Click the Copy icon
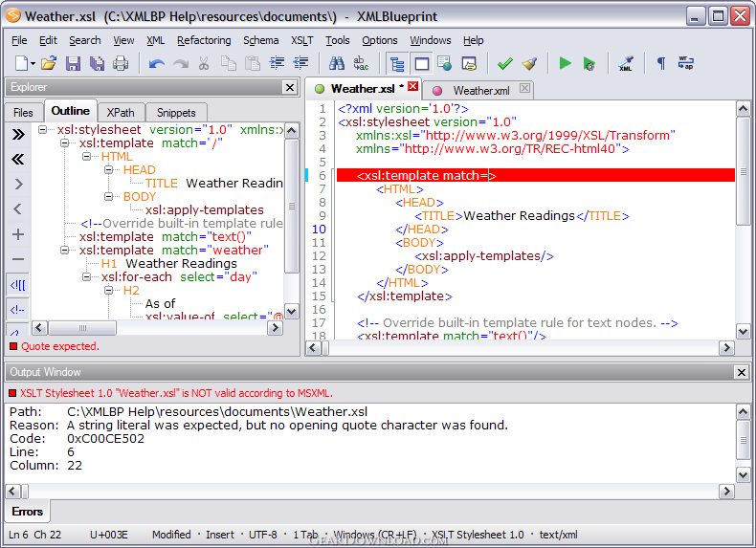The image size is (756, 548). (x=228, y=63)
